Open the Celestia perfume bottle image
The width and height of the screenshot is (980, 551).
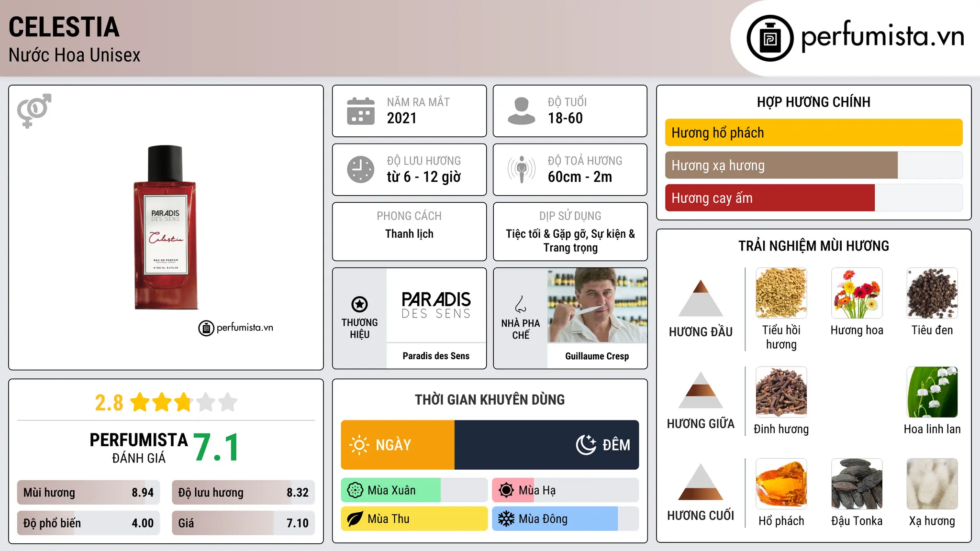[x=165, y=227]
